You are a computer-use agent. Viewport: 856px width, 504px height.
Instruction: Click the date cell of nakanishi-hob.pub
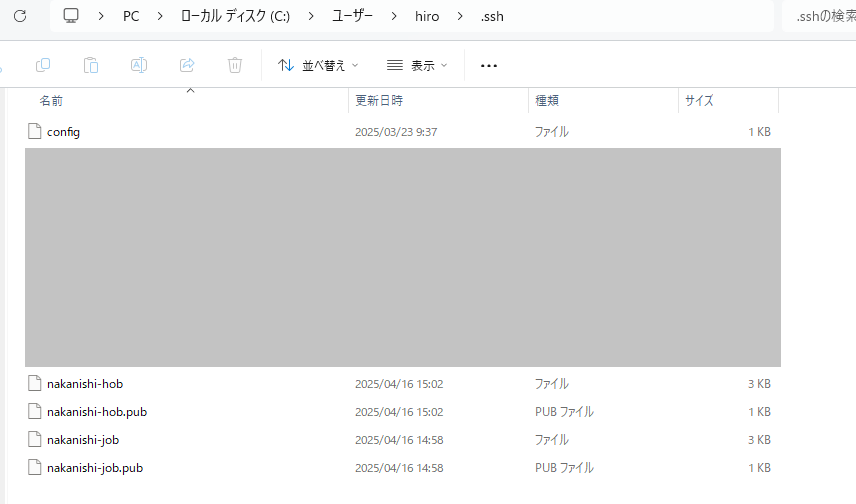tap(399, 412)
